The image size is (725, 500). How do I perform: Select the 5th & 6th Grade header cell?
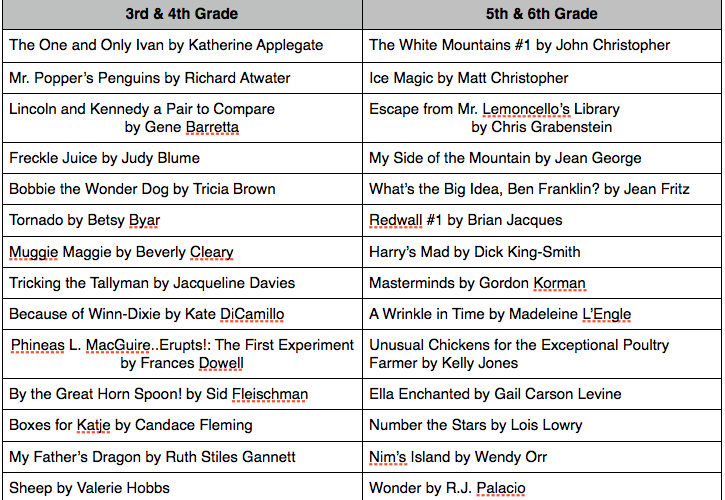coord(542,14)
